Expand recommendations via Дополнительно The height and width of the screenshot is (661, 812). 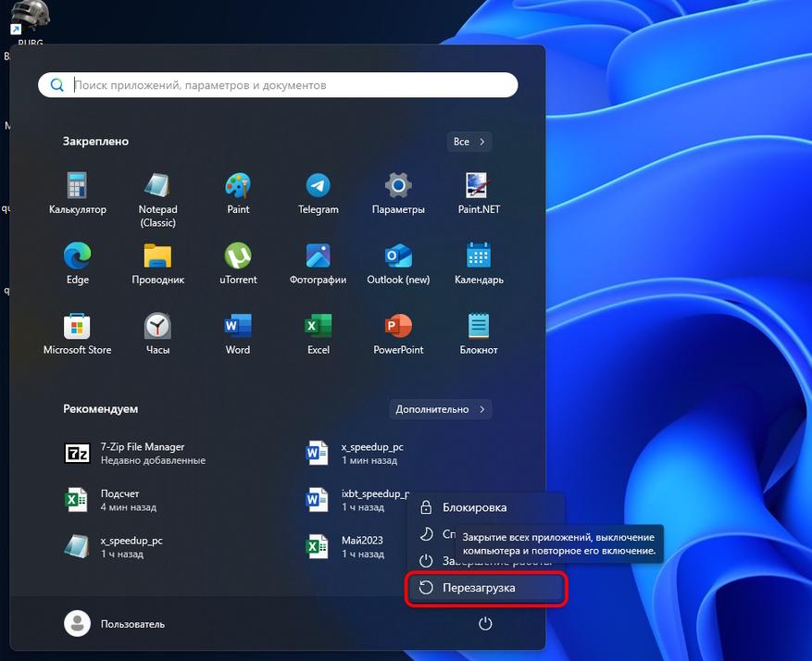tap(440, 409)
